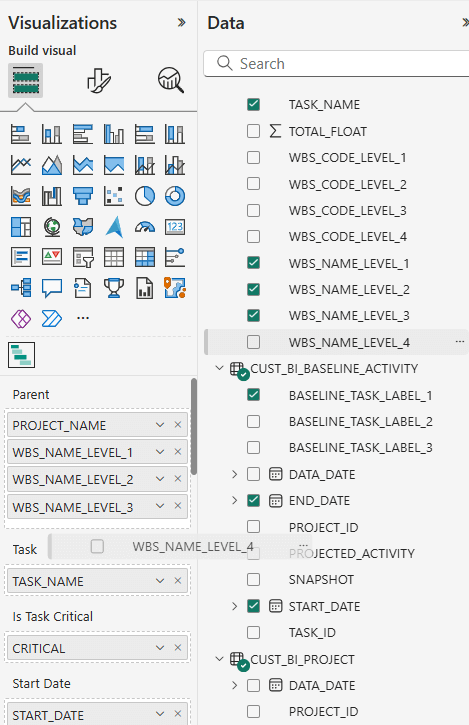Open PROJECT_NAME field dropdown menu
469x725 pixels.
tap(160, 425)
